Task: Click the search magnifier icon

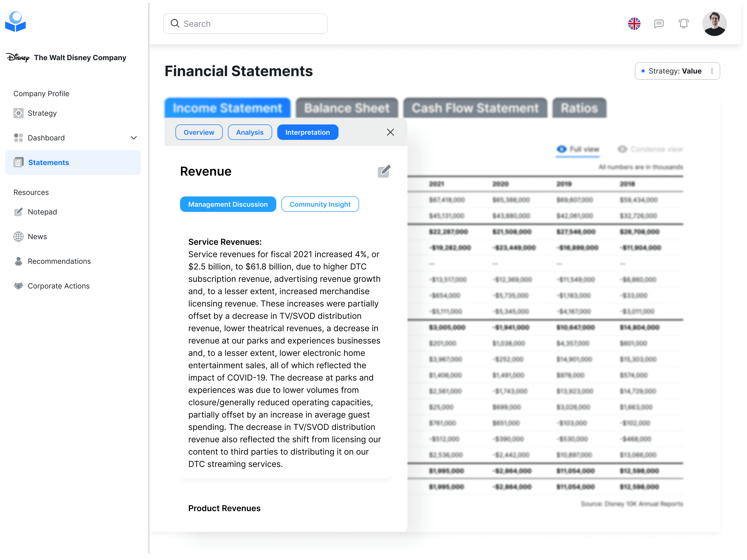Action: click(175, 23)
